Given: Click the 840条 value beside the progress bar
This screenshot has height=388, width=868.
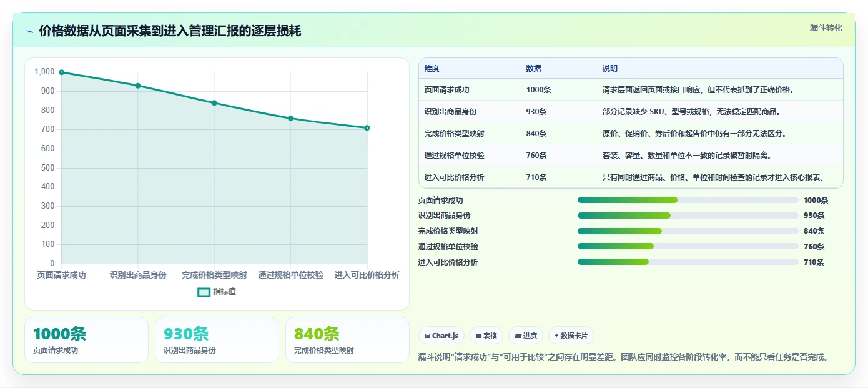Looking at the screenshot, I should 814,231.
